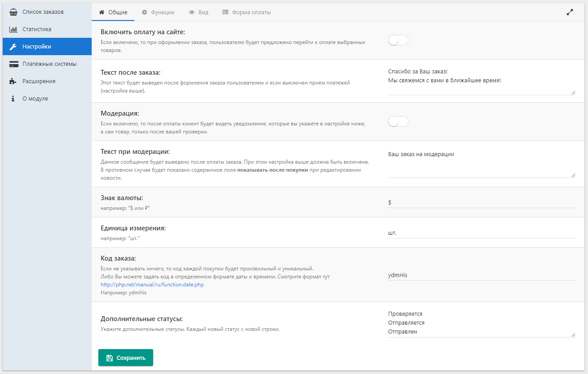Click the order code field with ydmHis
Viewport: 588px width, 374px height.
[x=481, y=275]
